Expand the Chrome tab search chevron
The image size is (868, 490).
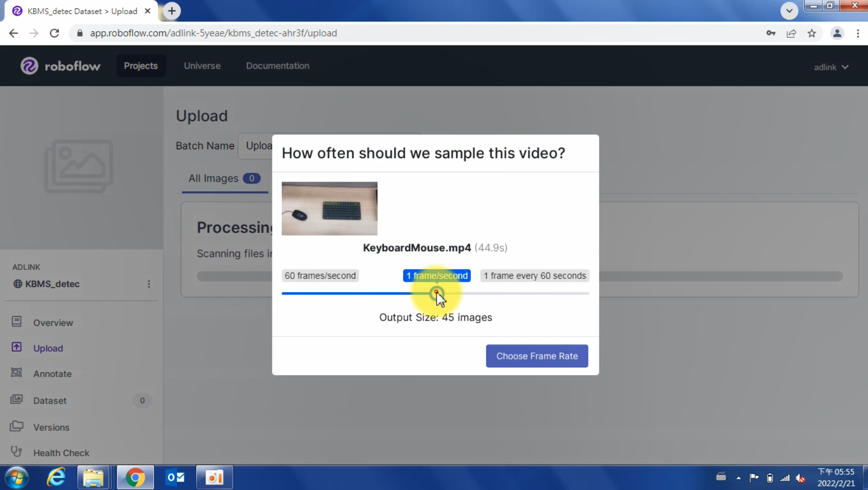click(789, 11)
